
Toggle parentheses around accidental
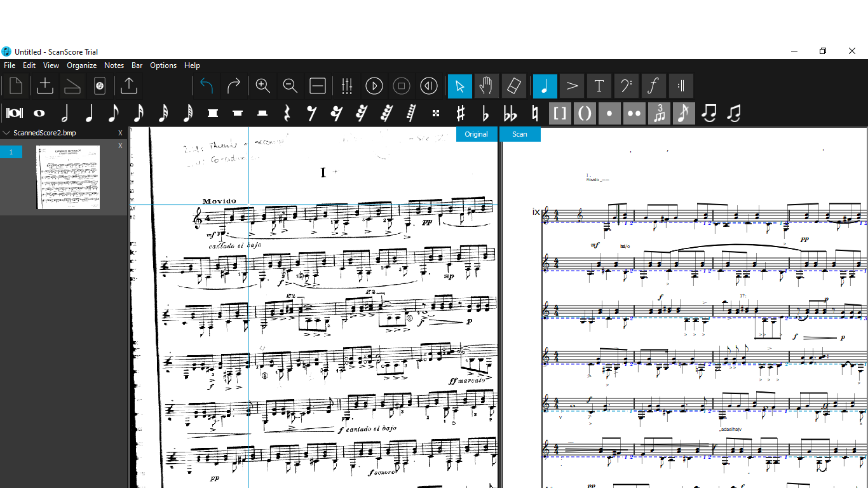(585, 113)
